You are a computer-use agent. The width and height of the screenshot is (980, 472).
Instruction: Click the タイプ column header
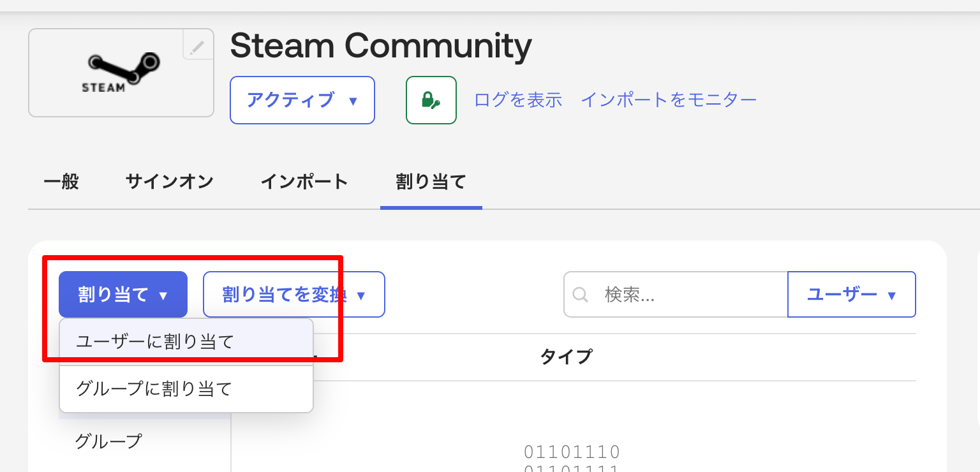[x=565, y=357]
